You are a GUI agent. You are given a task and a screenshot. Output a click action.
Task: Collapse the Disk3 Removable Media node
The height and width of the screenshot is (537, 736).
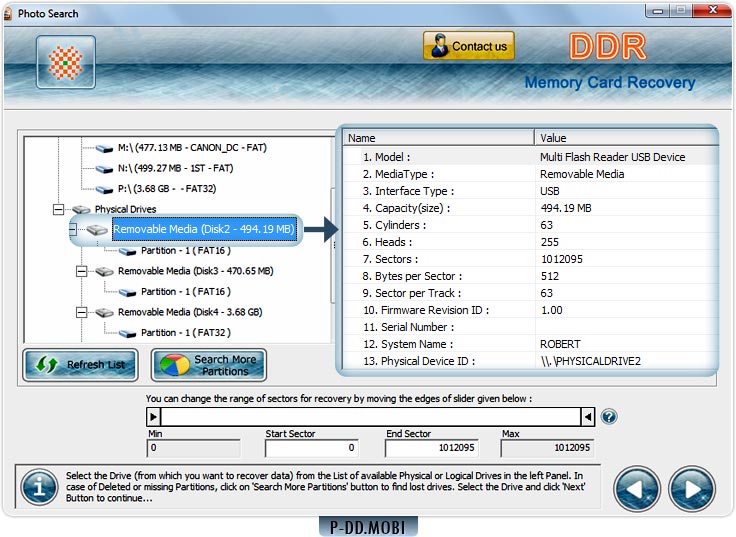(82, 271)
